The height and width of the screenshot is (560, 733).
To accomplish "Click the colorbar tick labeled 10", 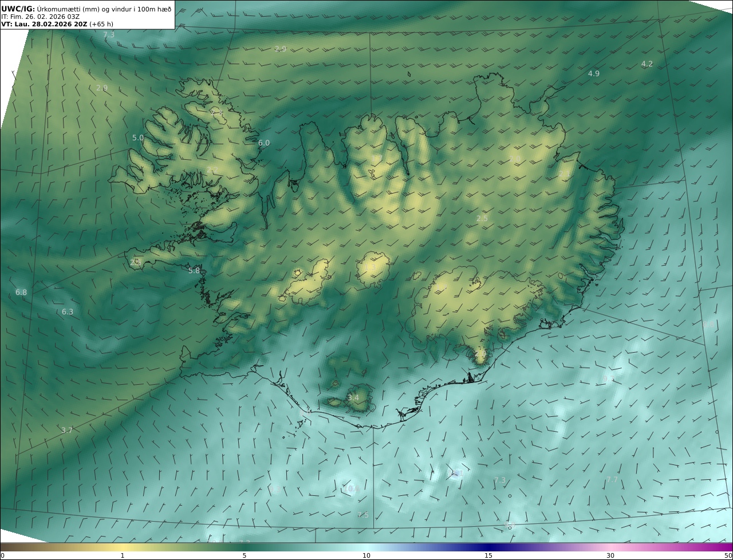I will point(366,555).
